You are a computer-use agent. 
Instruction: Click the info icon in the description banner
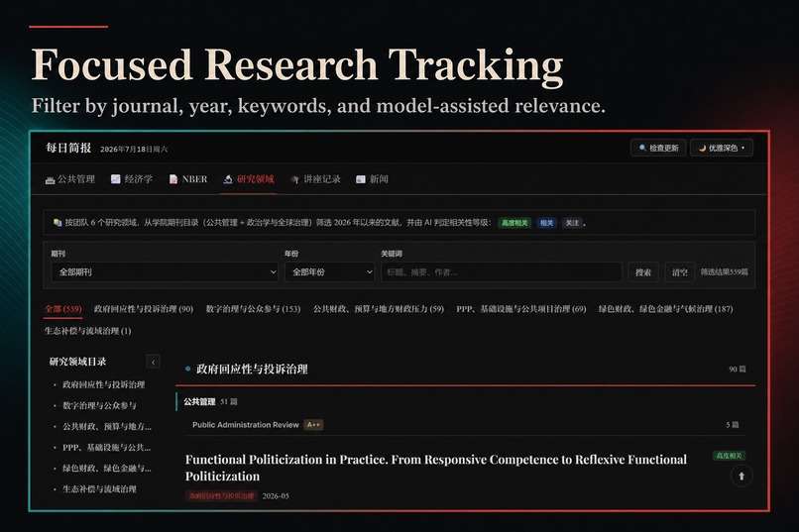point(57,223)
